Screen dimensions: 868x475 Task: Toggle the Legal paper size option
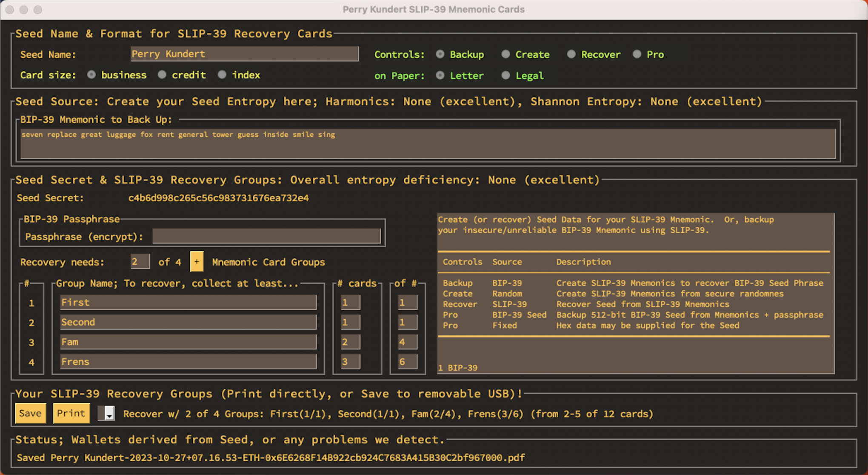click(x=506, y=75)
